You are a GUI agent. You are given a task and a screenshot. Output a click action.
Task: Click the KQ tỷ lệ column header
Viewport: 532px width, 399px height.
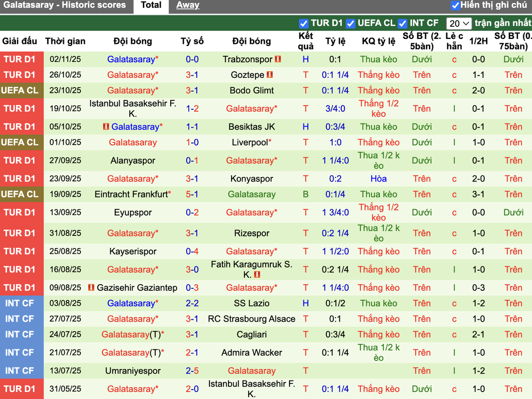(379, 41)
